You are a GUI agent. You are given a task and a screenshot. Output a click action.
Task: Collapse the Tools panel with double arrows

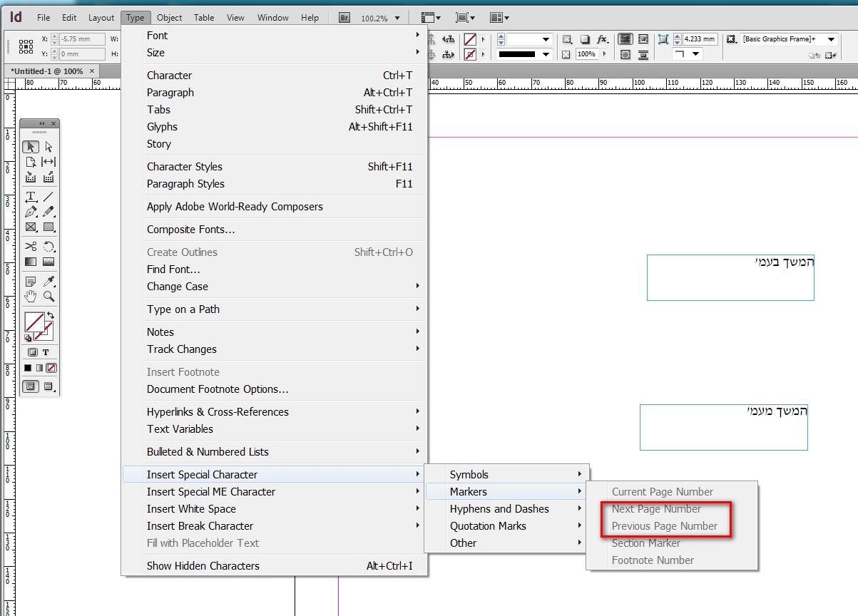pos(41,123)
